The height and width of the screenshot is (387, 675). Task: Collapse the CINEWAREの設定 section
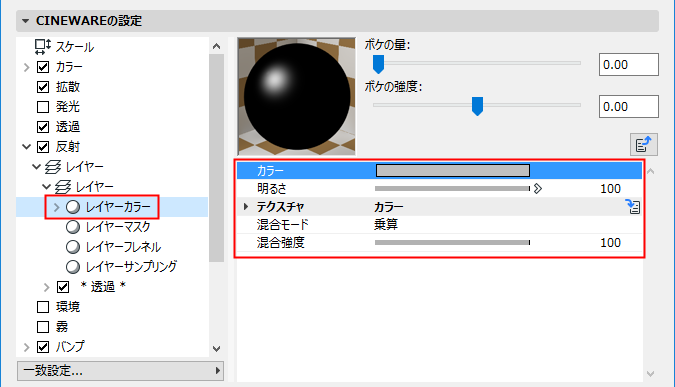(26, 21)
